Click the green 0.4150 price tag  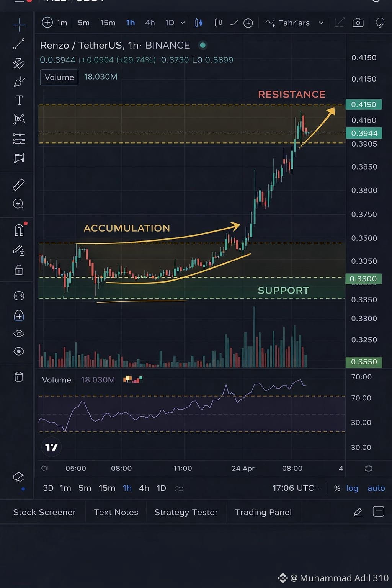(x=364, y=105)
